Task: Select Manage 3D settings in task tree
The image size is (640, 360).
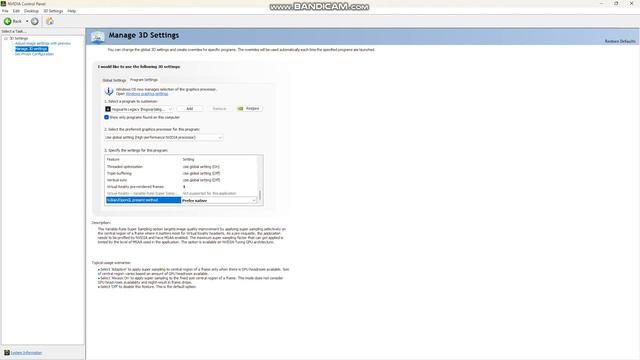Action: tap(31, 49)
